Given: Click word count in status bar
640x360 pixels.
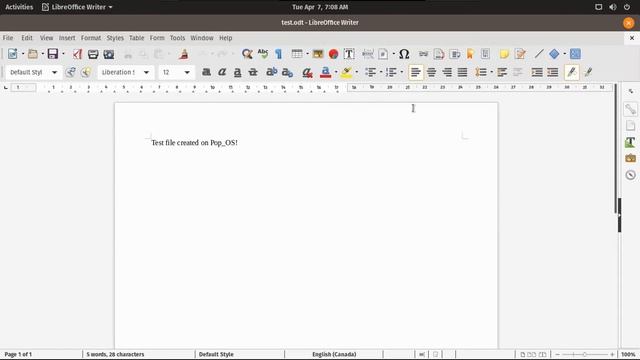Looking at the screenshot, I should (115, 354).
